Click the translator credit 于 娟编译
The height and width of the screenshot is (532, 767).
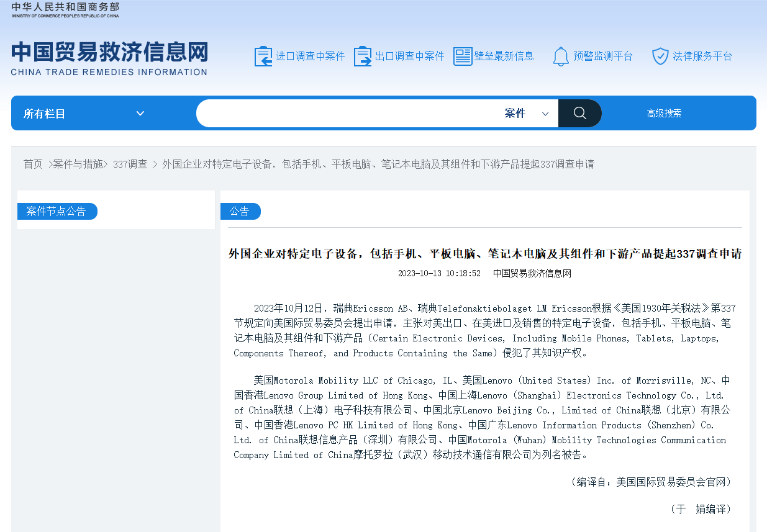click(x=700, y=509)
